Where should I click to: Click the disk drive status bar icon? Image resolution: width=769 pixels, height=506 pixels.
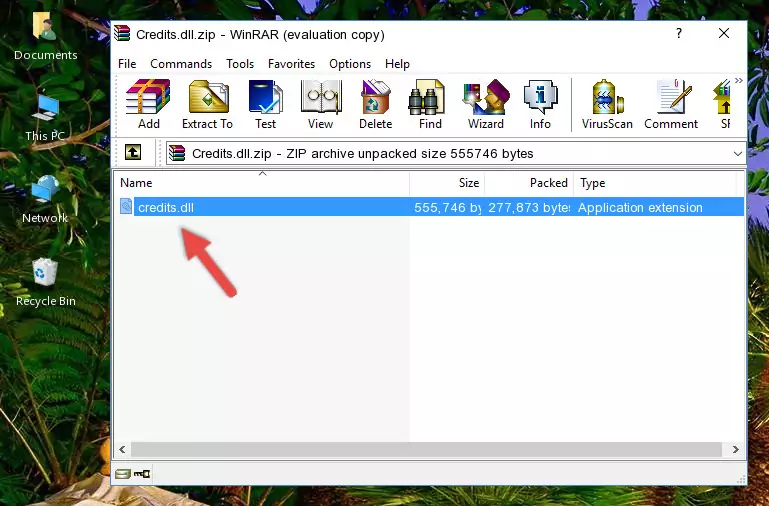pos(123,474)
